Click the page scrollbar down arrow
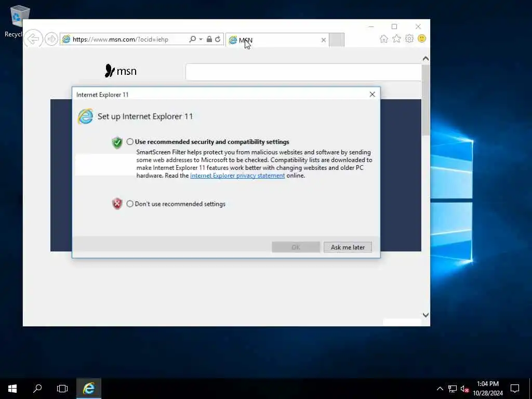 click(425, 315)
